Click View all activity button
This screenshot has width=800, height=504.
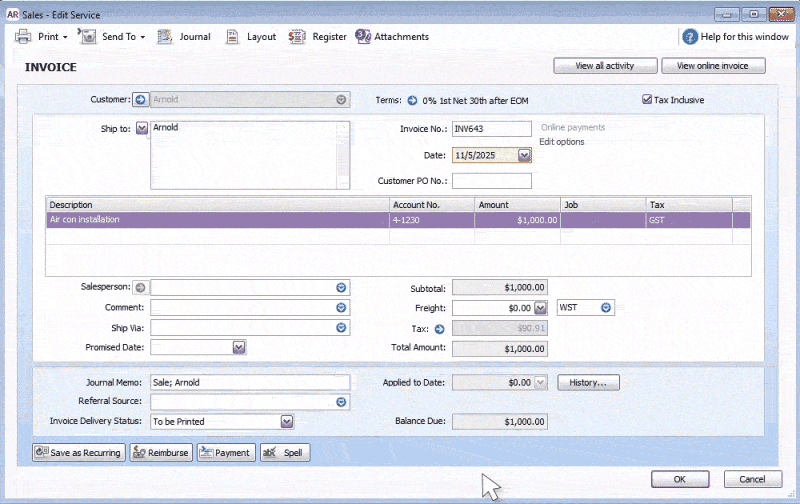pos(605,66)
